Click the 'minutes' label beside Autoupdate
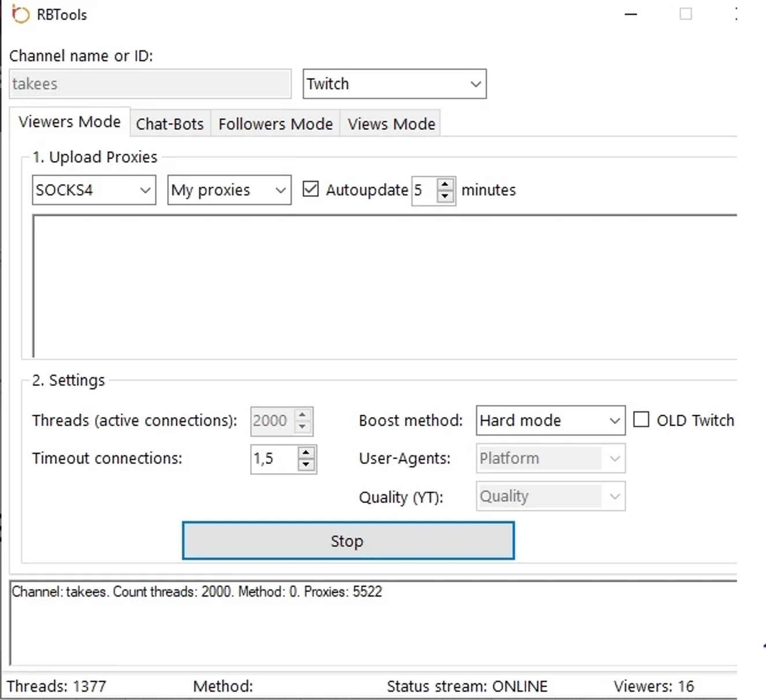Screen dimensions: 766x700 point(489,190)
